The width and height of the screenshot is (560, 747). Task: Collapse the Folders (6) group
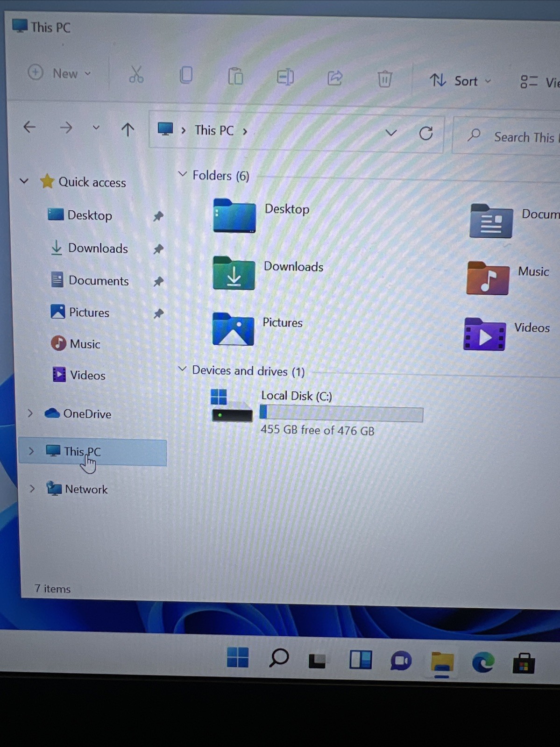[x=182, y=174]
